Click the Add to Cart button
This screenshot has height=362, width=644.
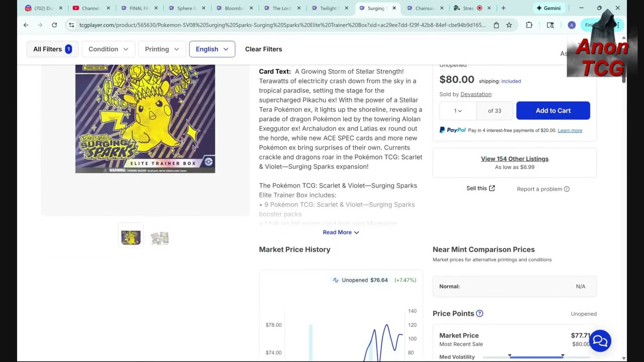(553, 111)
